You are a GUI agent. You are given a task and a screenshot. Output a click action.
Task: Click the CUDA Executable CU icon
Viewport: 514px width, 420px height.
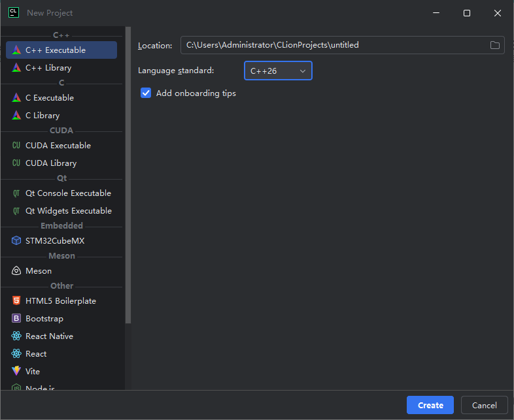pyautogui.click(x=16, y=146)
